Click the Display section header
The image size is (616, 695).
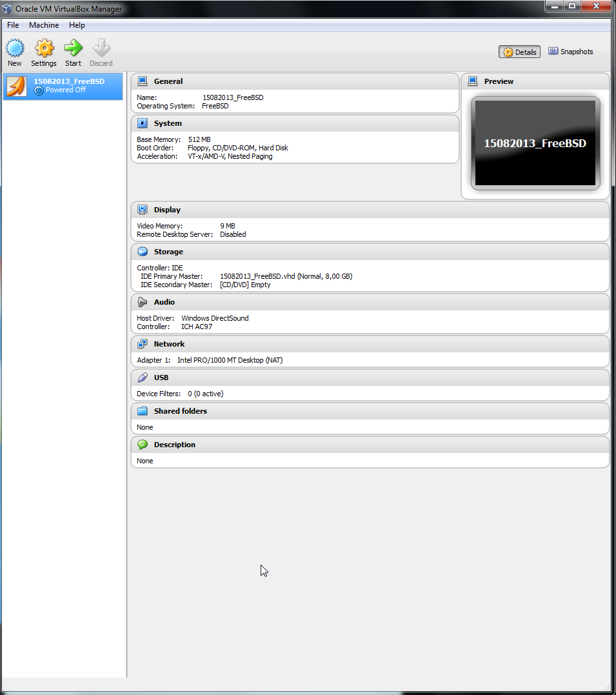coord(167,210)
